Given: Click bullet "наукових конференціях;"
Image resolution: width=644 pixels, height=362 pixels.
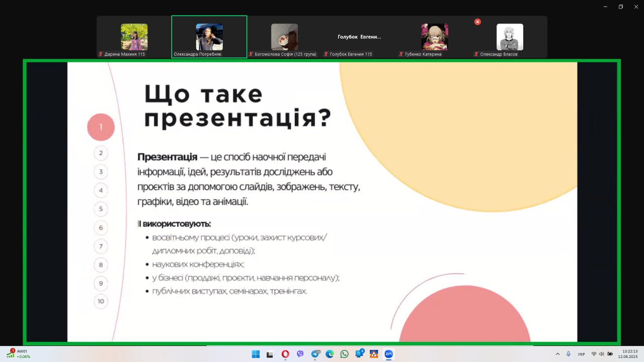Looking at the screenshot, I should 198,264.
